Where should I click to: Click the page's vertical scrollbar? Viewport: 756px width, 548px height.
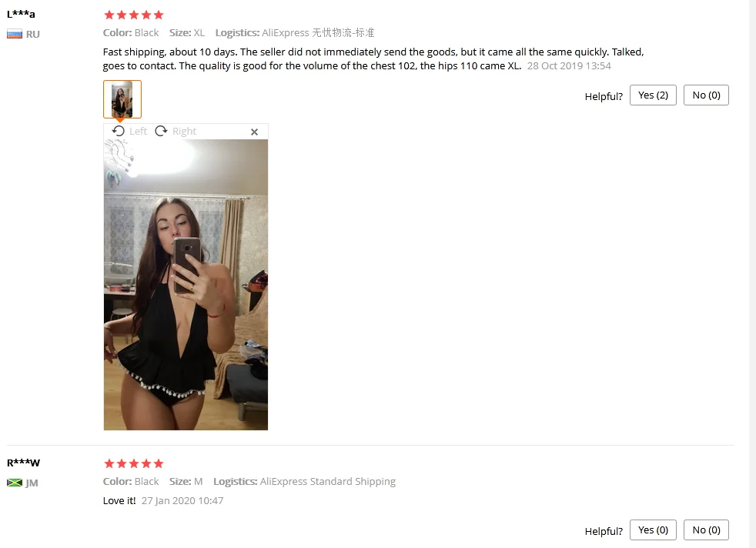752,274
